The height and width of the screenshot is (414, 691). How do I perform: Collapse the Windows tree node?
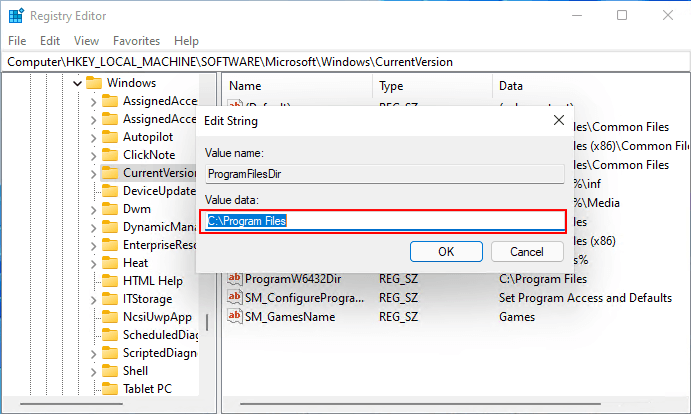tap(77, 83)
